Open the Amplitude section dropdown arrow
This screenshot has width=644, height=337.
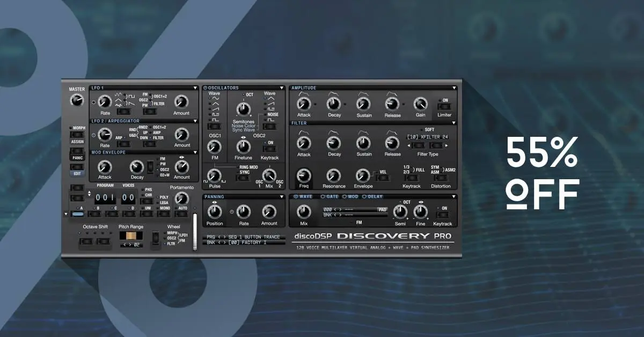(x=454, y=88)
